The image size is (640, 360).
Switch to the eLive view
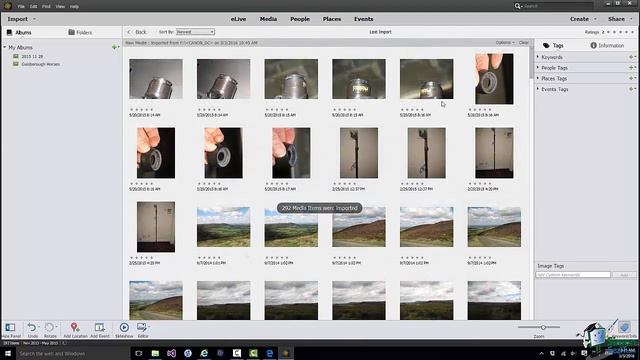238,19
